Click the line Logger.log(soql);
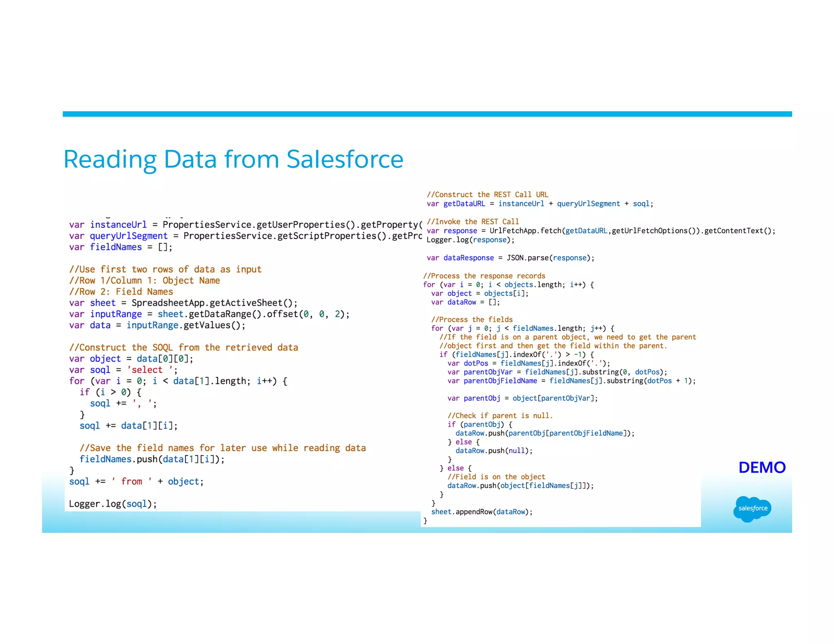 113,504
